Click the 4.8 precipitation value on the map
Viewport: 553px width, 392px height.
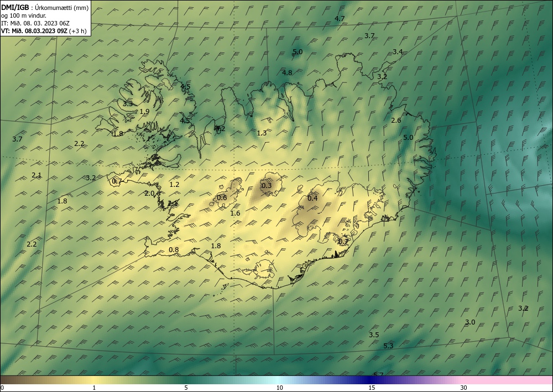287,72
